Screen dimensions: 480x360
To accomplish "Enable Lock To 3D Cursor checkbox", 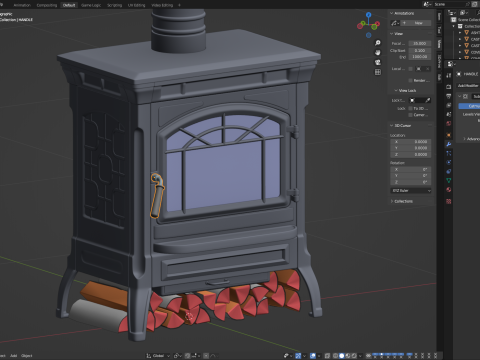I will pyautogui.click(x=410, y=108).
